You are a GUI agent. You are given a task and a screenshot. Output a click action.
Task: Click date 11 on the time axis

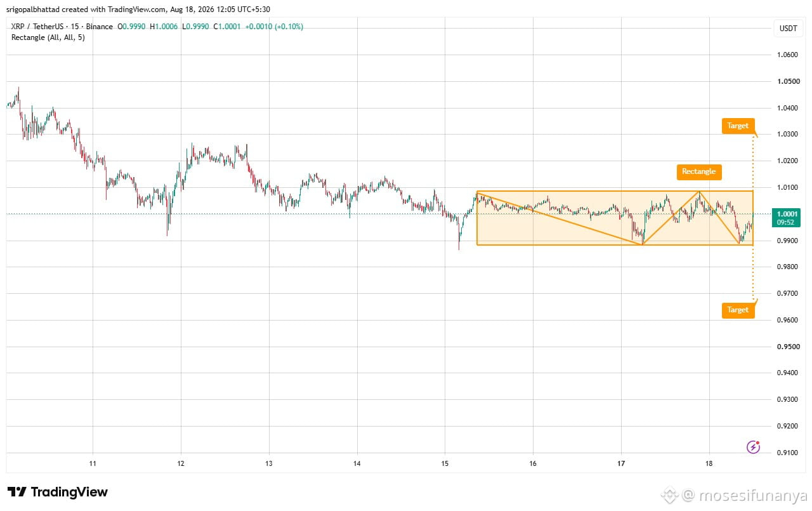coord(93,463)
